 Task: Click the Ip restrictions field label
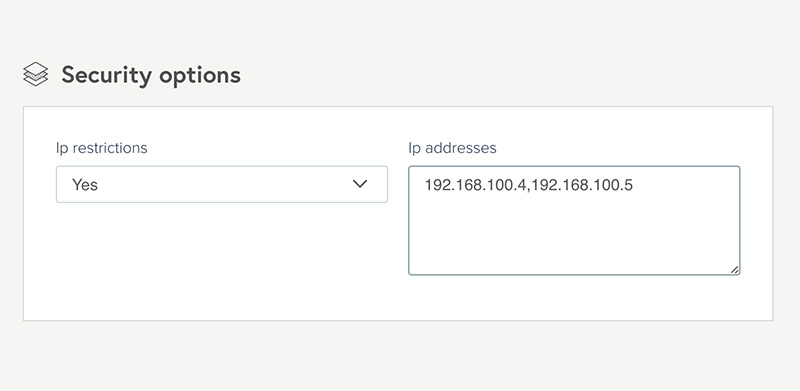point(102,148)
